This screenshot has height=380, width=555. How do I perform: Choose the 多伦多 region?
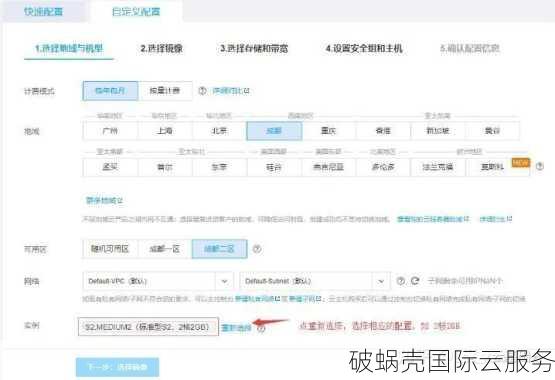(x=383, y=167)
